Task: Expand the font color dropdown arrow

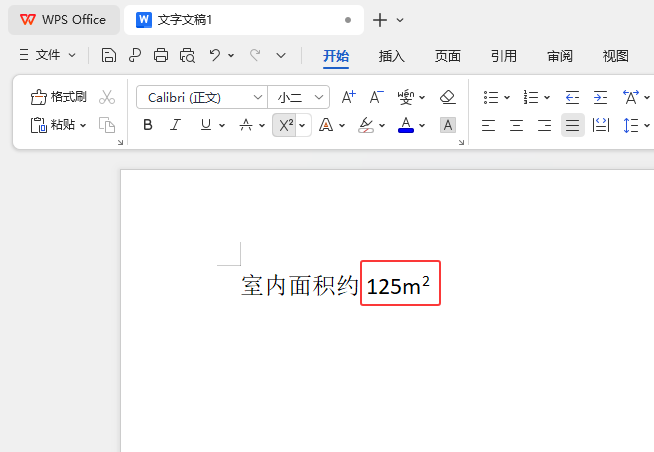Action: tap(422, 125)
